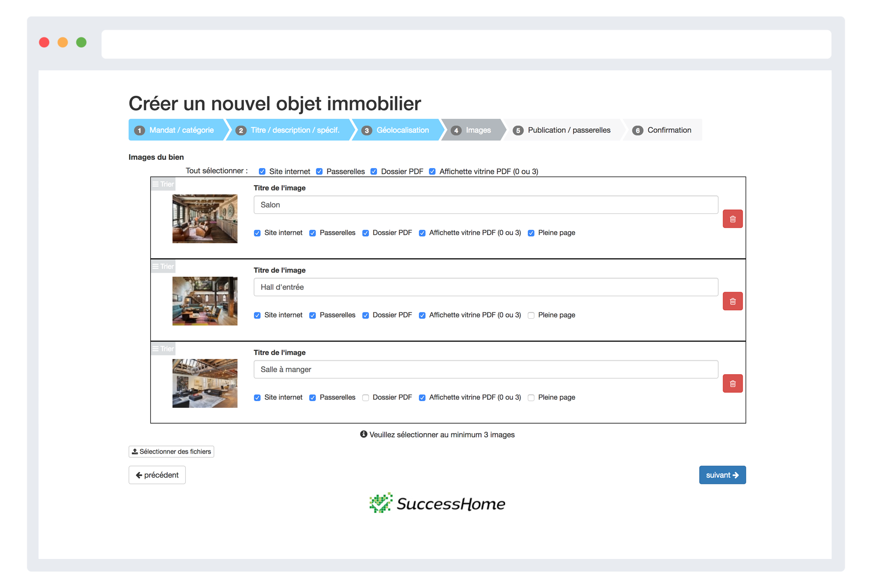Screen dimensions: 872x588
Task: Uncheck Dossier PDF for Hall d'entrée image
Action: [366, 315]
